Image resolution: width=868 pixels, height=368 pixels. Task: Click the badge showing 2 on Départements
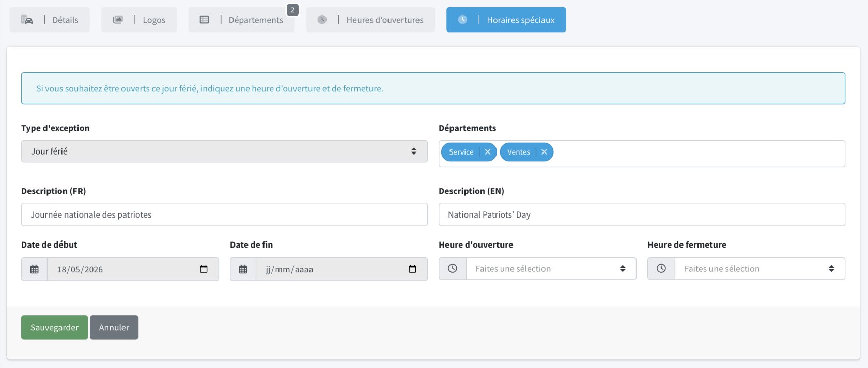point(292,10)
